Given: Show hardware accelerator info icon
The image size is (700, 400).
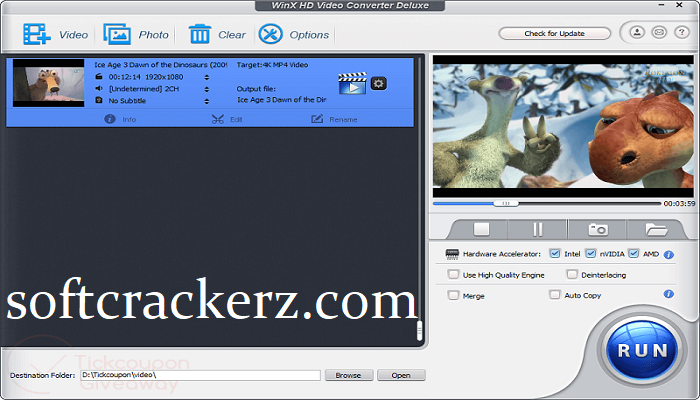Looking at the screenshot, I should point(668,255).
